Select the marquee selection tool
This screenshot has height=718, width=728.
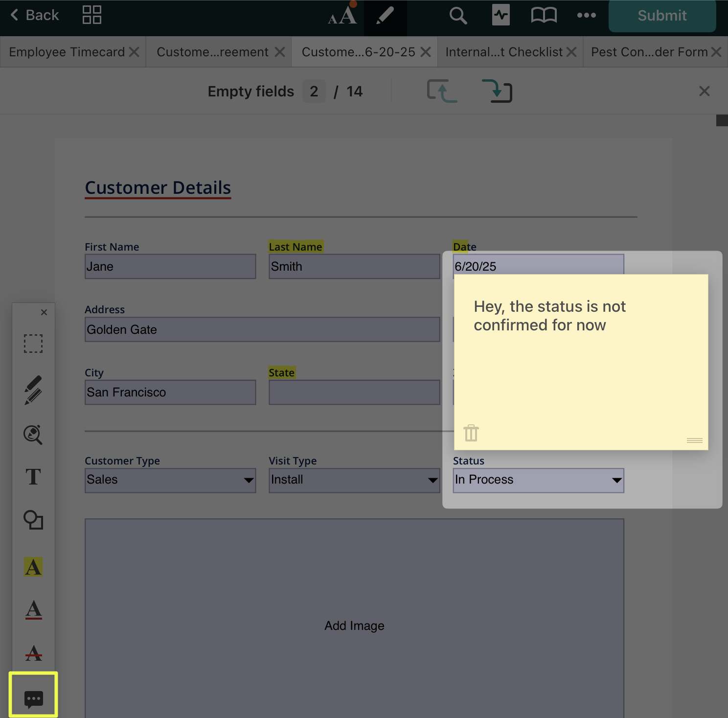point(33,344)
